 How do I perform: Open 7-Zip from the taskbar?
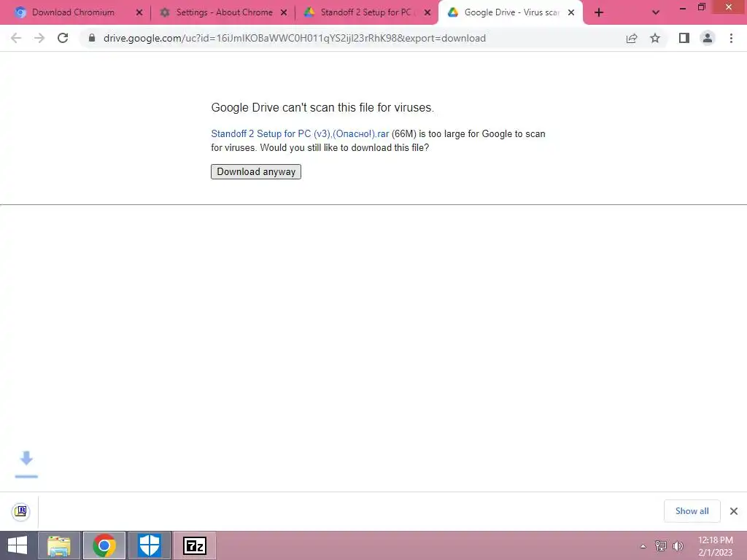coord(194,545)
